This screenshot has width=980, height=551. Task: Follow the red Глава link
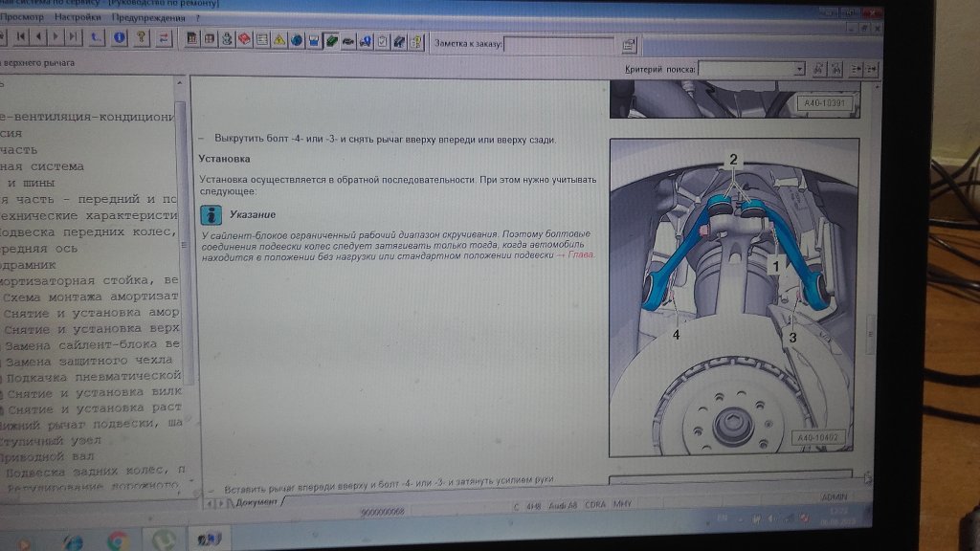[580, 255]
